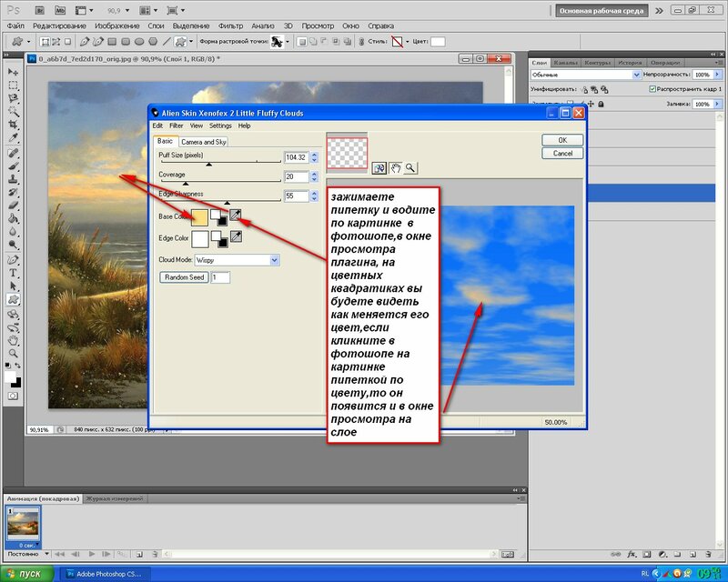Select the Blur tool
Image resolution: width=728 pixels, height=582 pixels.
coord(13,231)
